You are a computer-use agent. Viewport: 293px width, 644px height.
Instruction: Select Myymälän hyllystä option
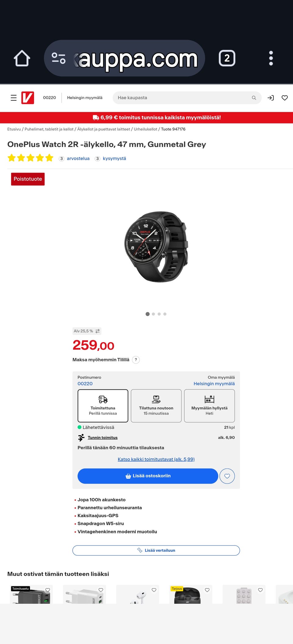209,406
